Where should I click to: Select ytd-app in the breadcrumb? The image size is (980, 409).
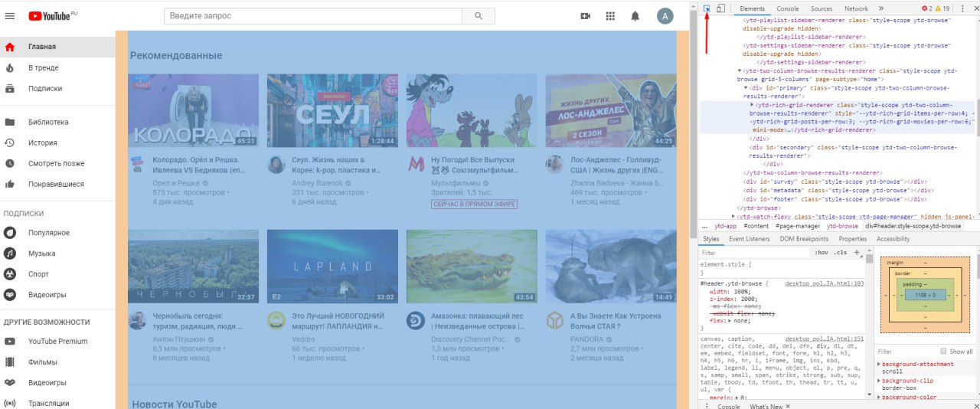coord(726,226)
